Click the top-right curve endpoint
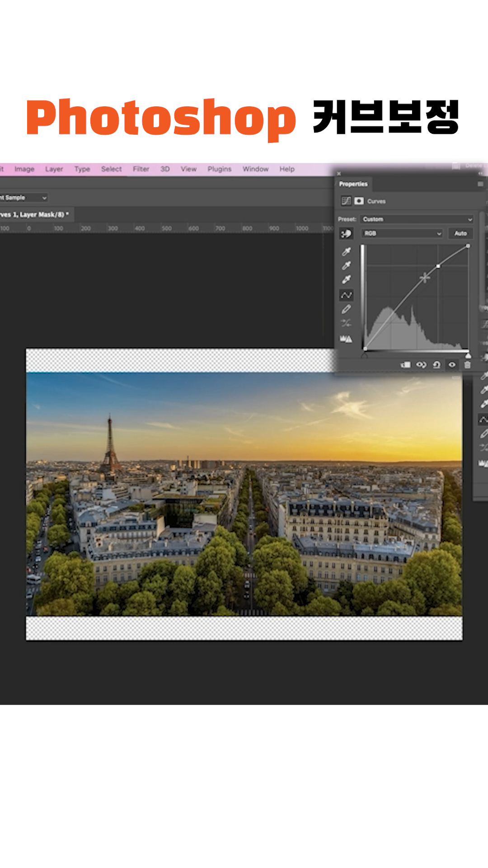Viewport: 488px width, 868px height. pos(468,246)
